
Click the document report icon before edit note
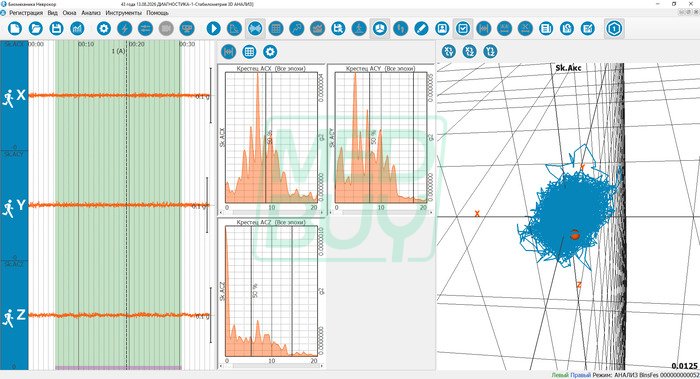tap(567, 29)
